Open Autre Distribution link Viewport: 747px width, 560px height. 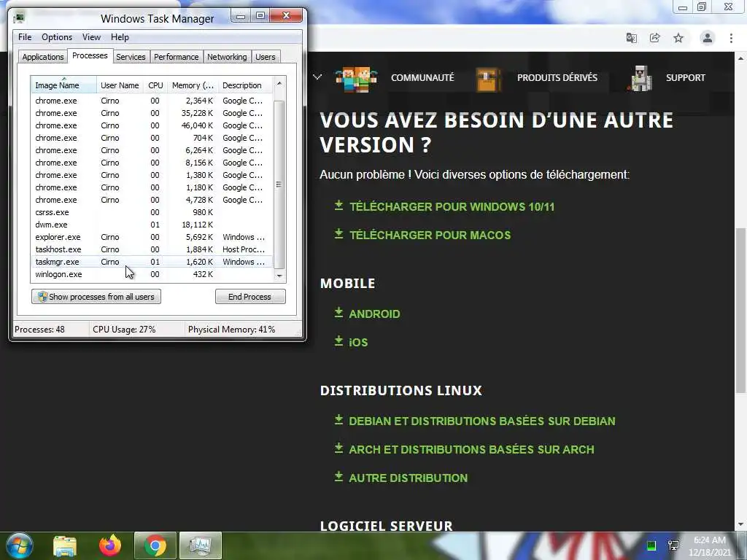[409, 478]
